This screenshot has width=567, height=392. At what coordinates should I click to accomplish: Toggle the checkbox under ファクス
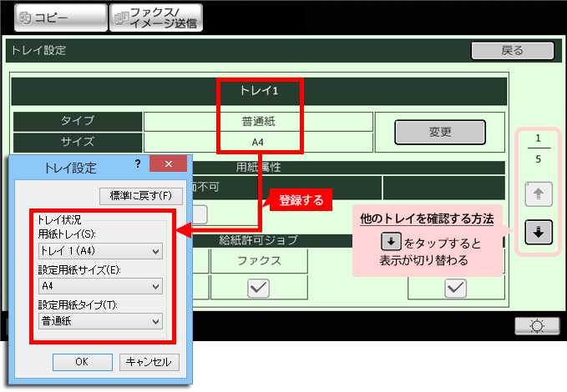click(258, 288)
